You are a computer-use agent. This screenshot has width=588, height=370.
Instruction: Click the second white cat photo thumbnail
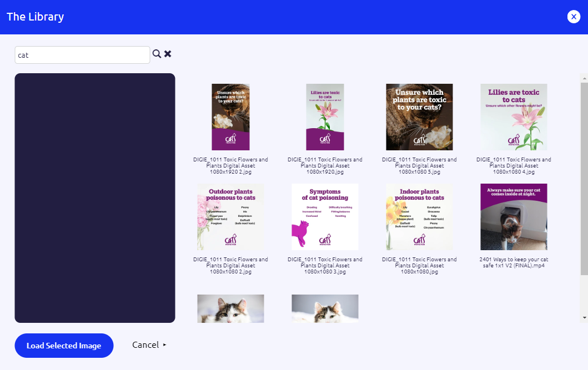[x=325, y=308]
